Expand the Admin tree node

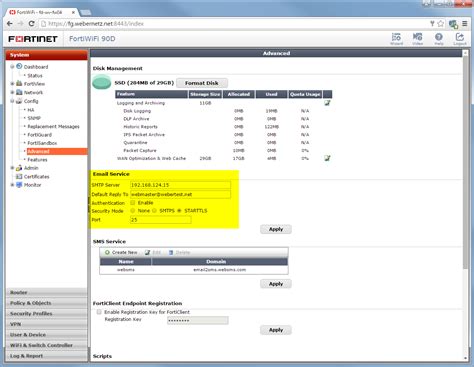click(12, 168)
